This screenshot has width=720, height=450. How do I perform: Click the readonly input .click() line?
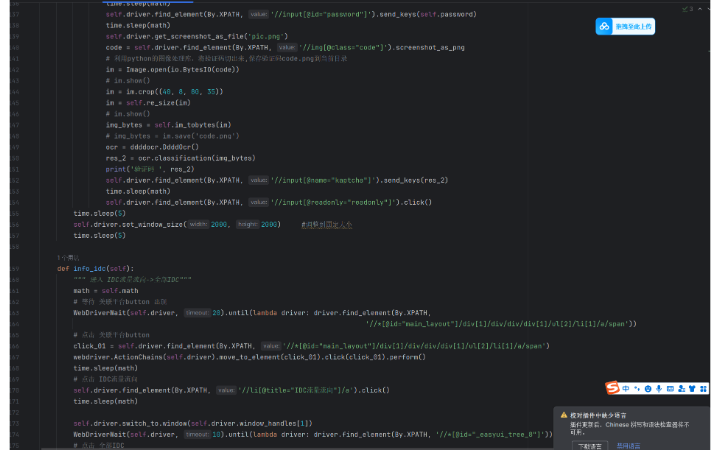[x=269, y=202]
